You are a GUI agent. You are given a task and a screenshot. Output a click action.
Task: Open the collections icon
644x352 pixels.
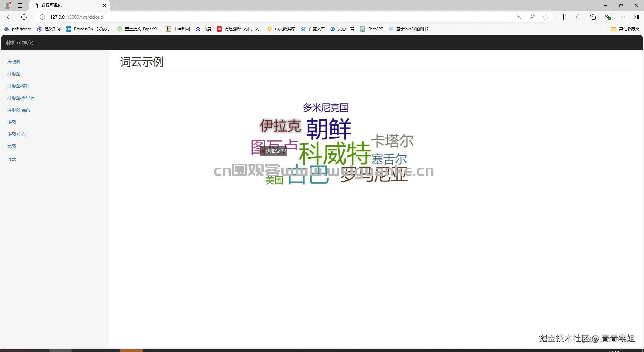pos(593,17)
